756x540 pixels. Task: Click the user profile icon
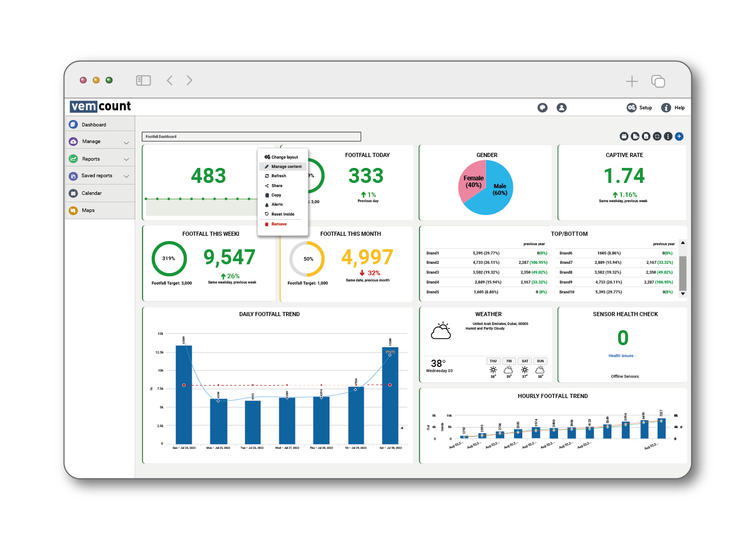click(562, 108)
